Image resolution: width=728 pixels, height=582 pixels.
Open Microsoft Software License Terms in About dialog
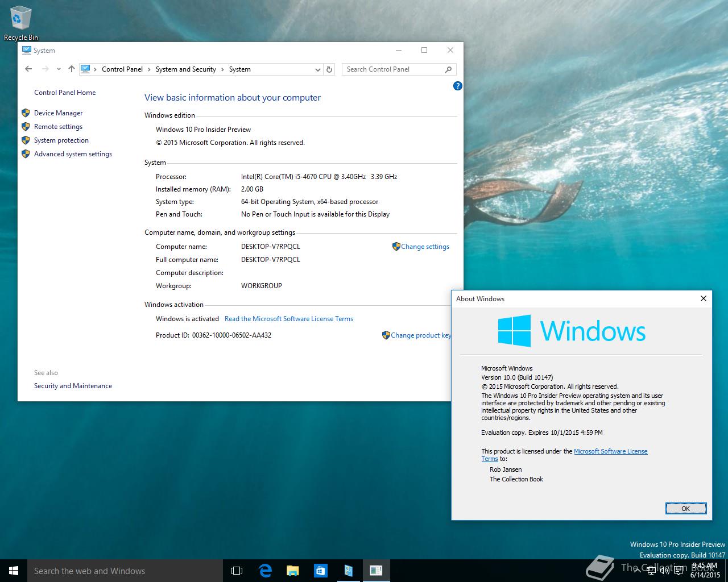[610, 451]
